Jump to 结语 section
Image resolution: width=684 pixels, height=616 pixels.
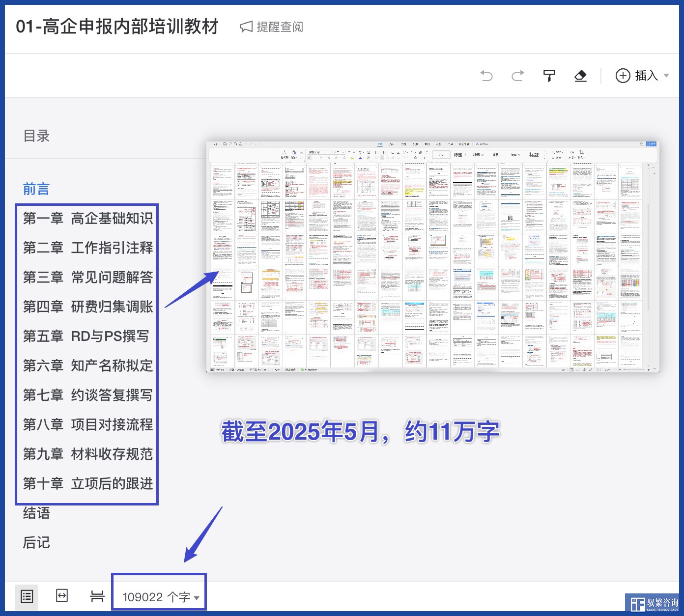click(36, 513)
